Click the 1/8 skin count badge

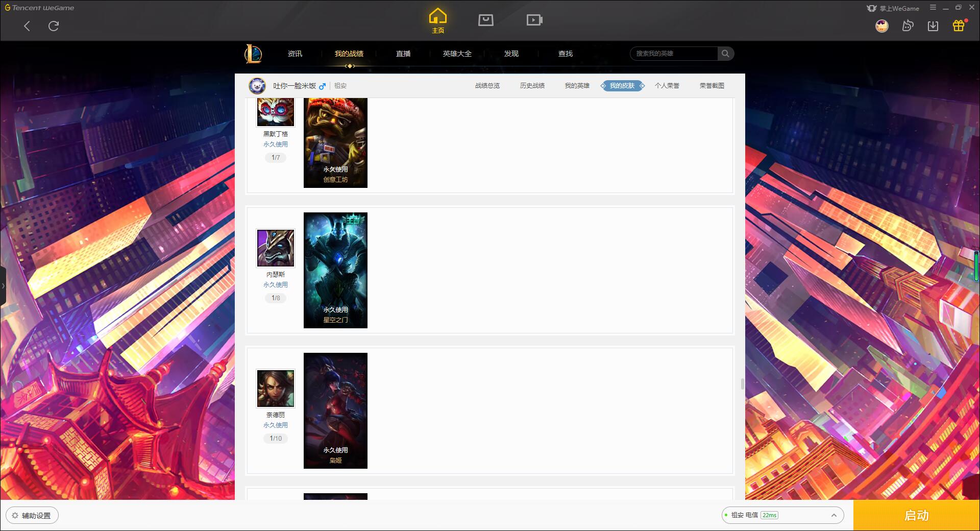[x=276, y=298]
